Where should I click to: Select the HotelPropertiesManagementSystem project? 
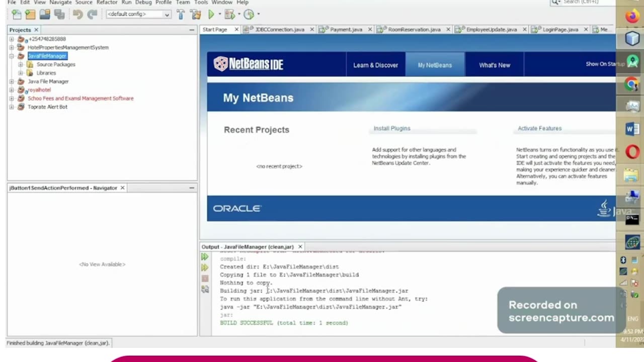tap(68, 47)
